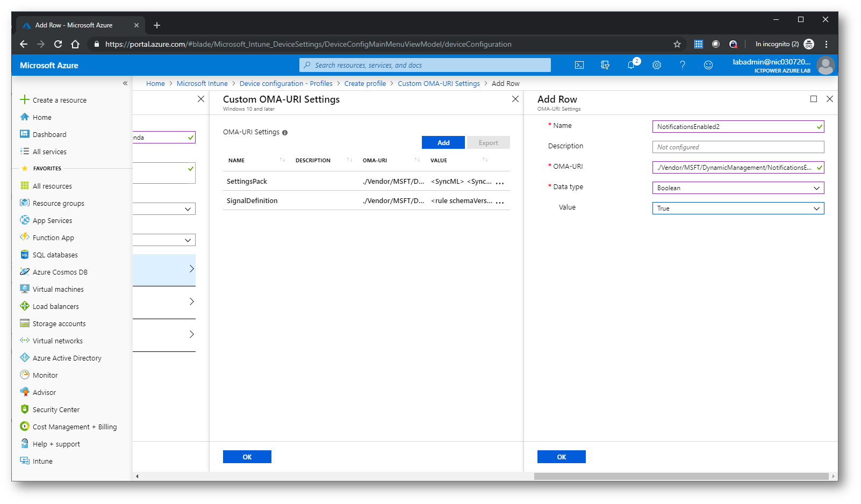Open Resource groups from sidebar

[x=58, y=203]
